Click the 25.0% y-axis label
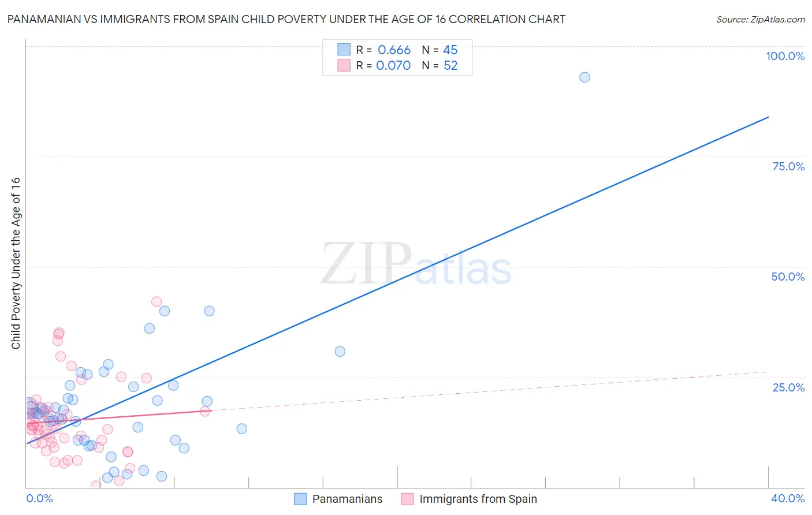The width and height of the screenshot is (812, 515). [x=788, y=387]
